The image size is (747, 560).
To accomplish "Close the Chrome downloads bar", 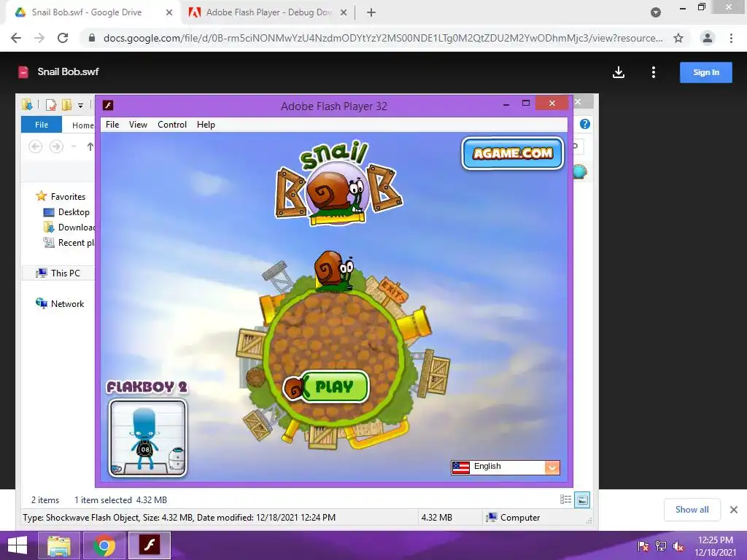I will [x=734, y=510].
